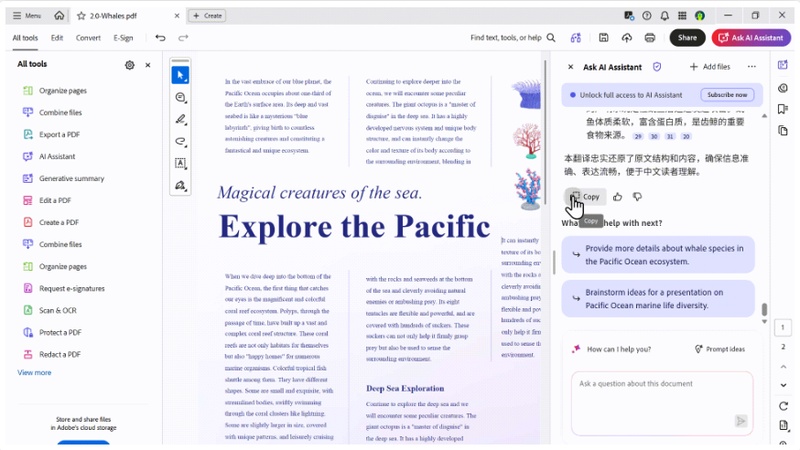Open the Convert tab
This screenshot has height=450, width=800.
88,38
